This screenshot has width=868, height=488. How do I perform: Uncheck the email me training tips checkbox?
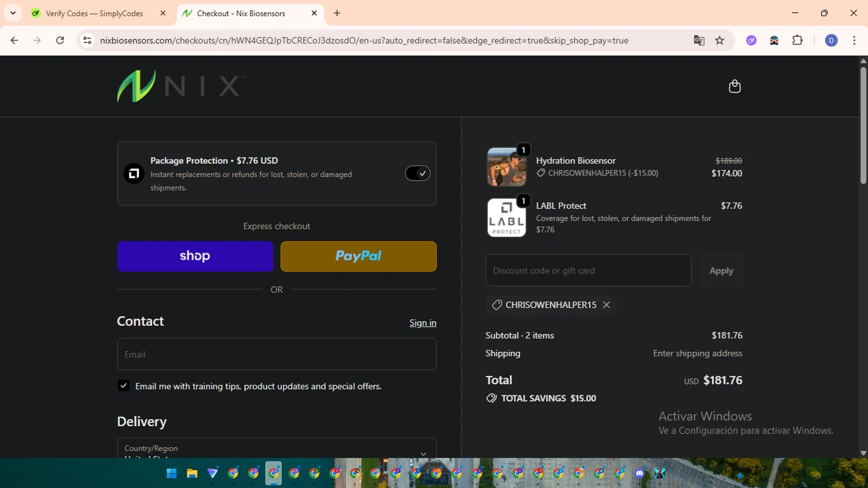[123, 386]
